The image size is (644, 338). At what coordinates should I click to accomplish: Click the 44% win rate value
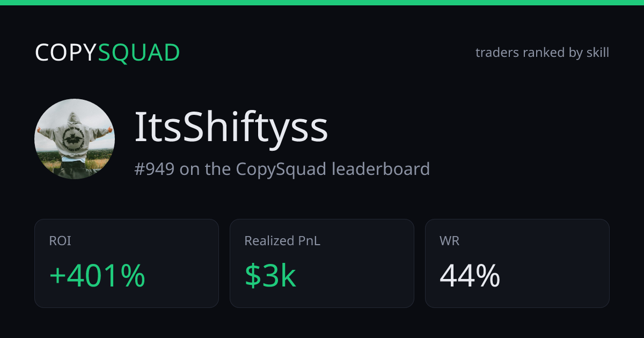[x=470, y=275]
